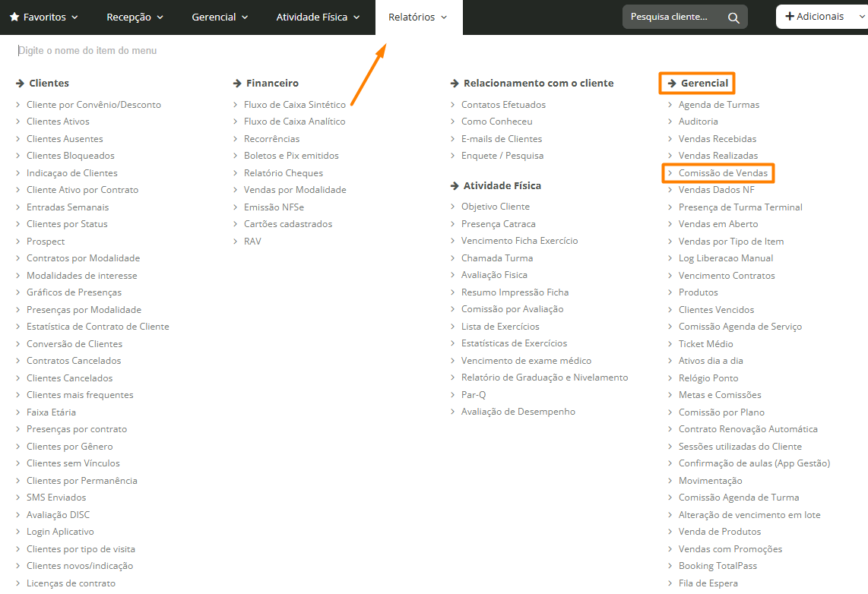Open Clientes Ativos report

[x=58, y=121]
